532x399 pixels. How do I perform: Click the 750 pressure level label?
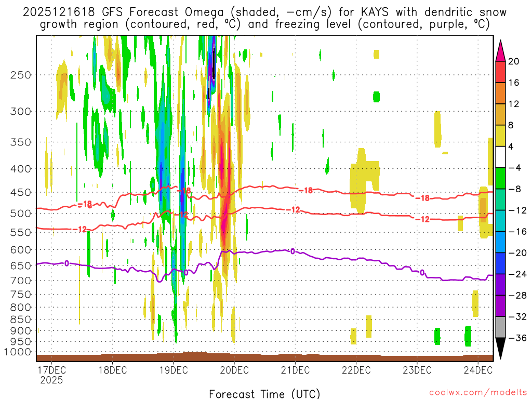click(x=21, y=294)
